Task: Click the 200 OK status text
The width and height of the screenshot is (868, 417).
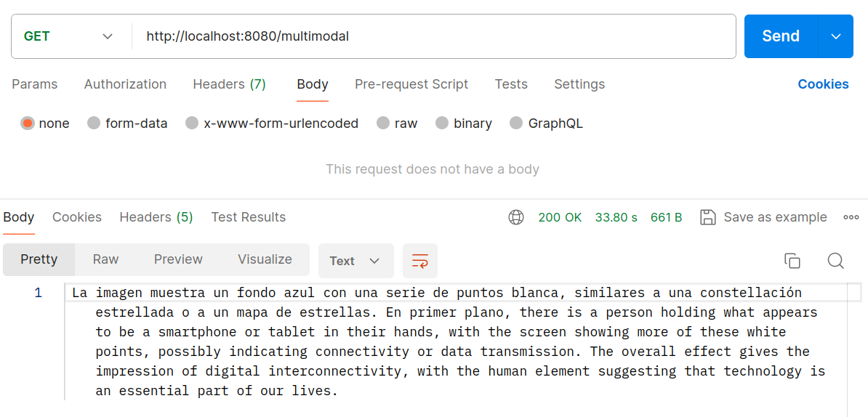Action: point(560,217)
